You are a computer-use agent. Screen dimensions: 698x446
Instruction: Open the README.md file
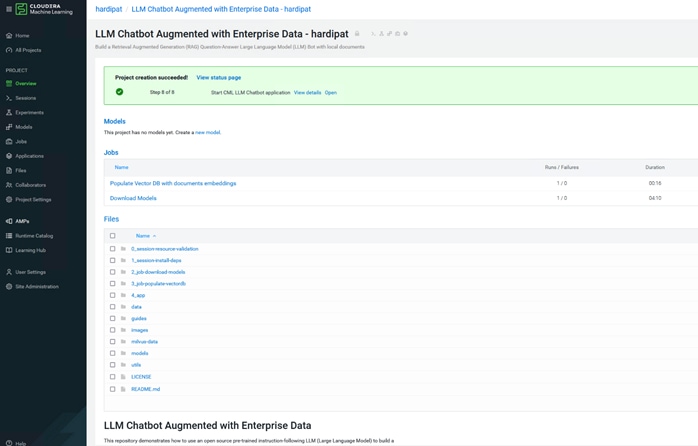[x=146, y=389]
